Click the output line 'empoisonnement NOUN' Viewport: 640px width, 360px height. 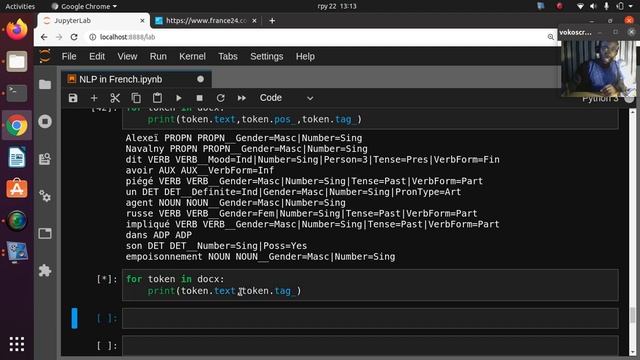point(260,257)
